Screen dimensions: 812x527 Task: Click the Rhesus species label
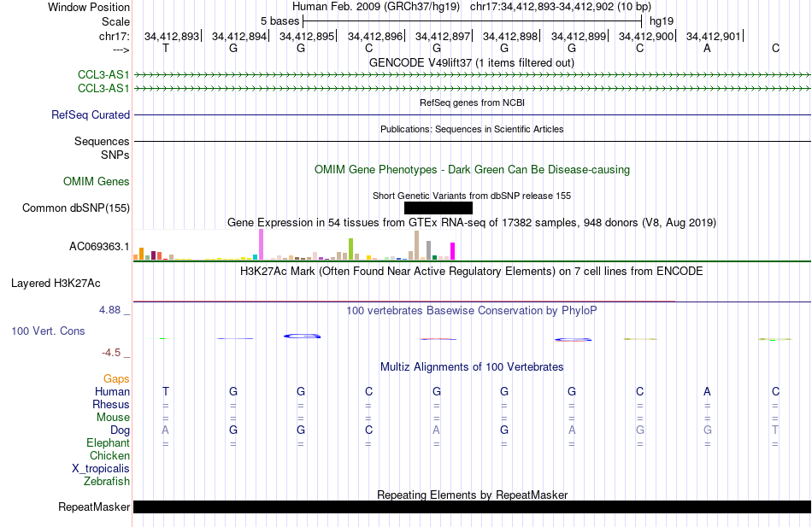(x=111, y=404)
